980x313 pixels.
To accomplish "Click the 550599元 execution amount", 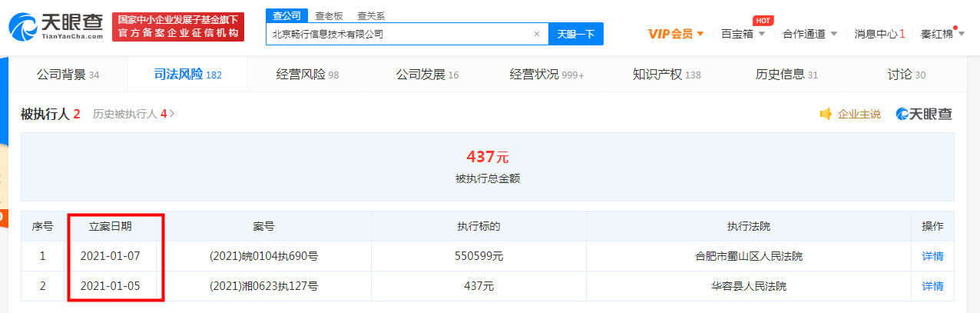I will (x=478, y=256).
